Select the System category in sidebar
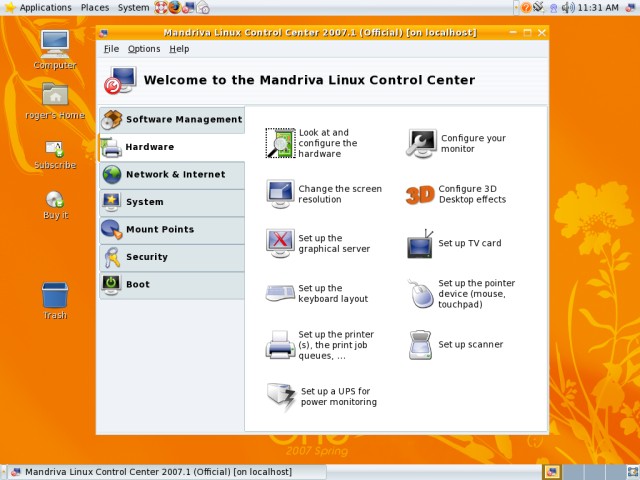Screen dimensions: 640x480 tap(172, 202)
